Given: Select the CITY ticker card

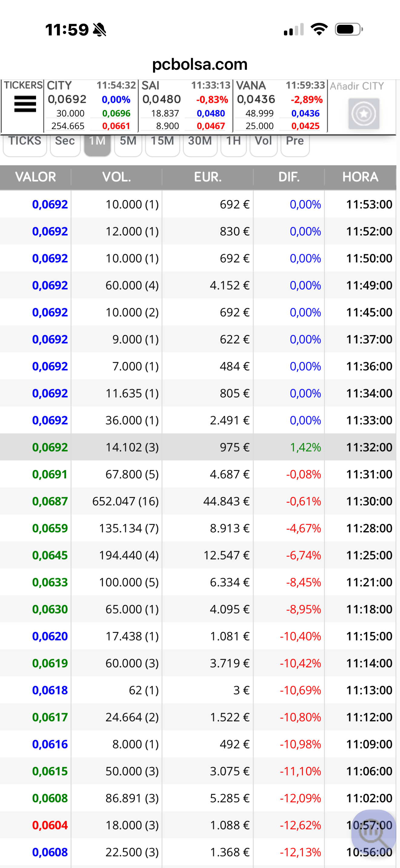Looking at the screenshot, I should pos(91,106).
